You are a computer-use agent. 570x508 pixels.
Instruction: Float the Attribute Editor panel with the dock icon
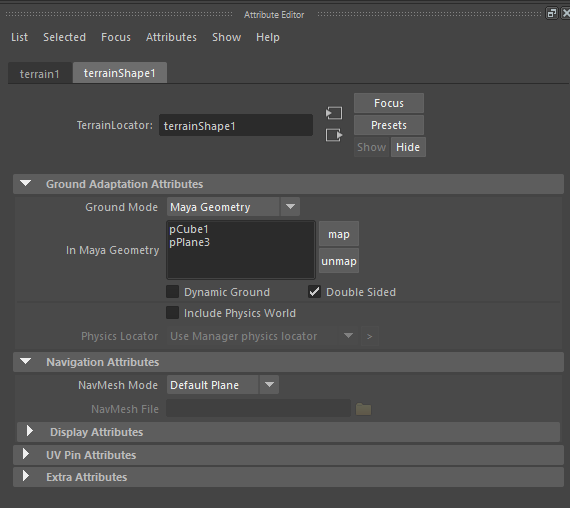coord(551,14)
